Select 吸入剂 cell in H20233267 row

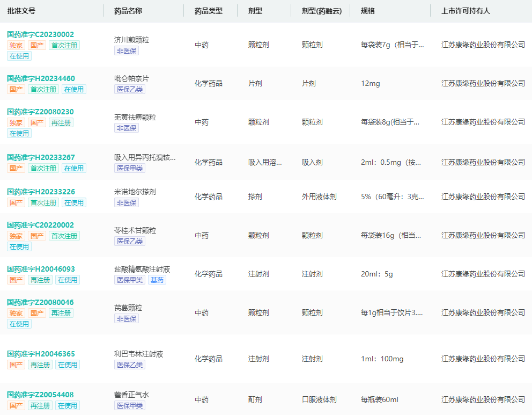[312, 162]
